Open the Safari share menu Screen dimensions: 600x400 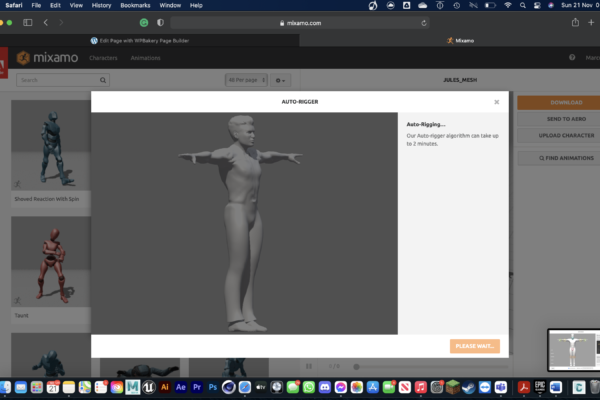575,23
